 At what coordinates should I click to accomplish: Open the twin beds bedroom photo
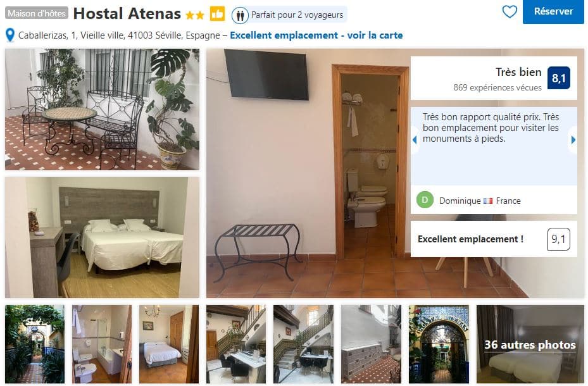pos(102,237)
